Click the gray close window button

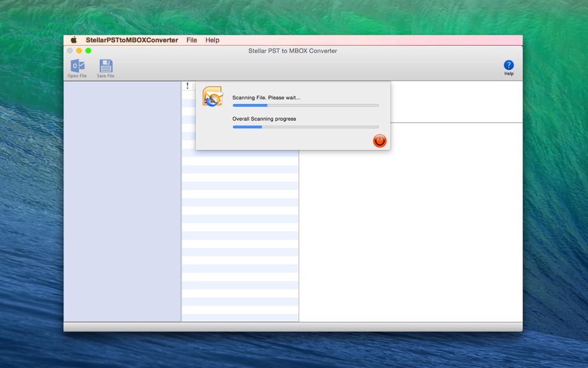(x=70, y=51)
